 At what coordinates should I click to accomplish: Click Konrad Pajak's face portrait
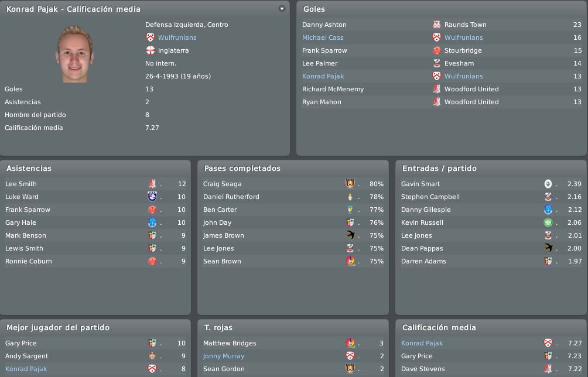click(74, 54)
